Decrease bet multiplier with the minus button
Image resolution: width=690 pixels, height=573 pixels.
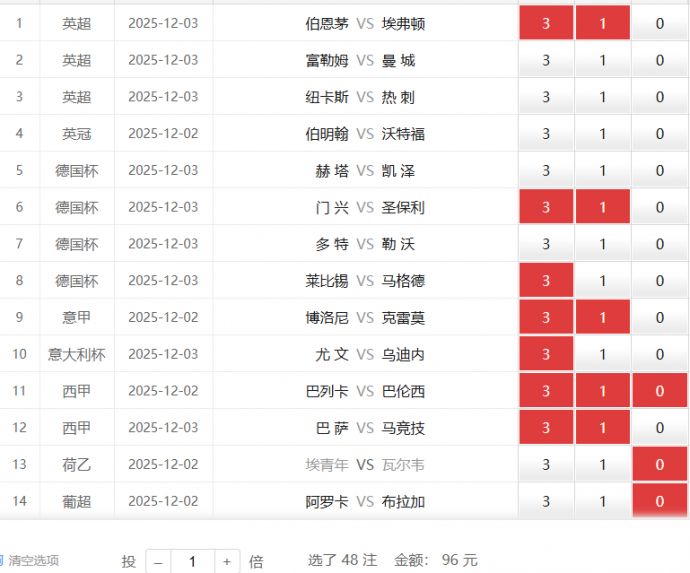[x=158, y=562]
